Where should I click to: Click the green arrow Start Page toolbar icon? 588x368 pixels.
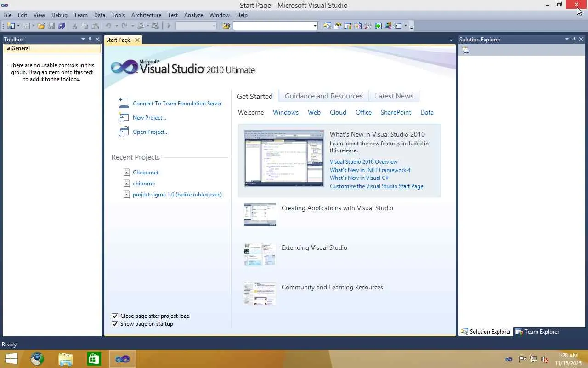[x=378, y=26]
